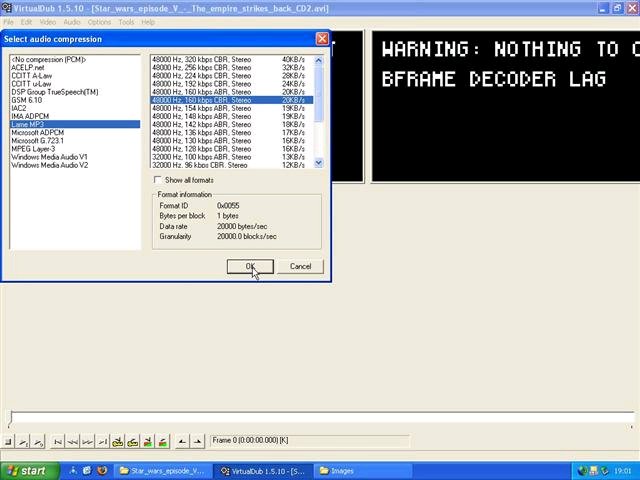Step one frame backward button
640x480 pixels.
point(73,442)
